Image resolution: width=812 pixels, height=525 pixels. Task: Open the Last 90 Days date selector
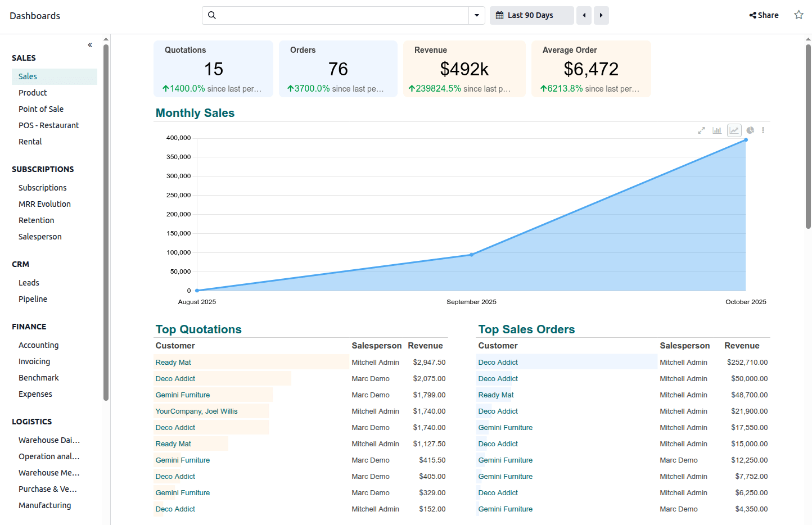(x=531, y=15)
